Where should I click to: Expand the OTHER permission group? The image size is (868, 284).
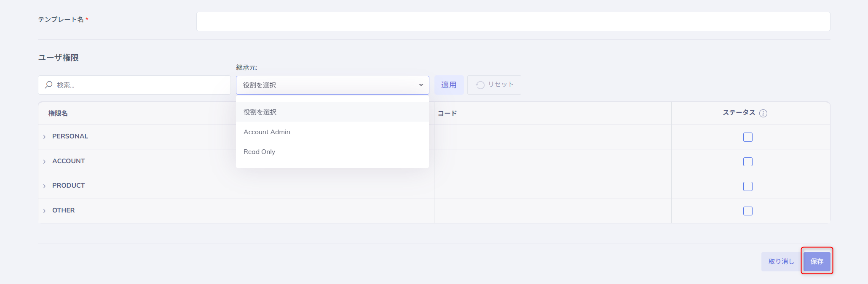coord(44,211)
